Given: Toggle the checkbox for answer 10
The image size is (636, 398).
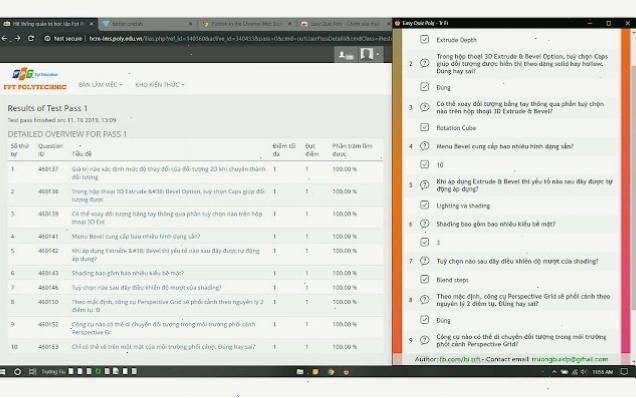Looking at the screenshot, I should click(x=424, y=164).
